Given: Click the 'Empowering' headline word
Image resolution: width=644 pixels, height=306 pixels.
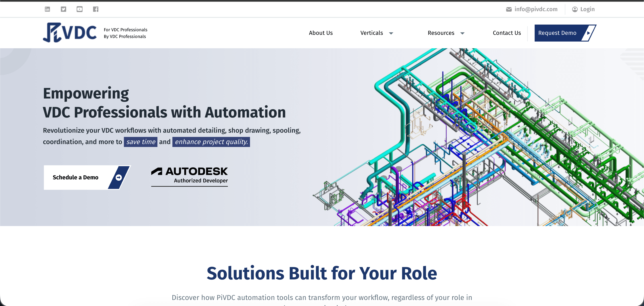Looking at the screenshot, I should pyautogui.click(x=86, y=93).
